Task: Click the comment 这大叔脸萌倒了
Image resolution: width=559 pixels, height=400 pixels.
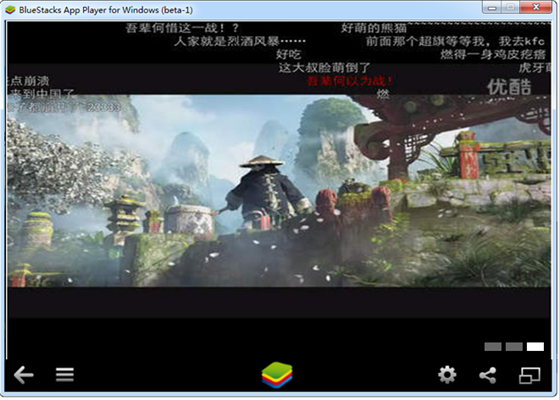Action: (x=324, y=68)
